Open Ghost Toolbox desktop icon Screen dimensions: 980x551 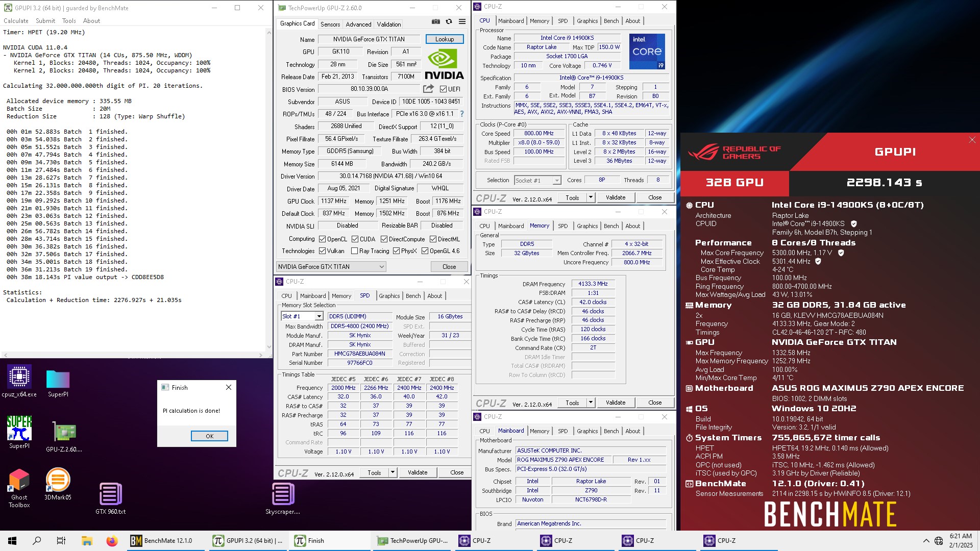click(x=19, y=488)
